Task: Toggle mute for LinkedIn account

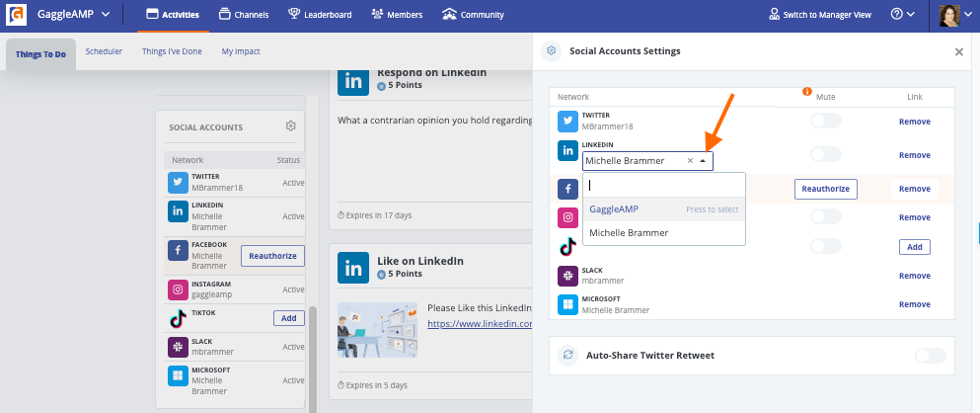Action: tap(826, 154)
